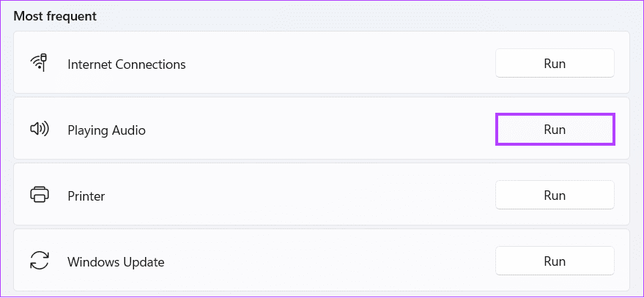
Task: Run the Playing Audio troubleshooter
Action: (x=555, y=130)
